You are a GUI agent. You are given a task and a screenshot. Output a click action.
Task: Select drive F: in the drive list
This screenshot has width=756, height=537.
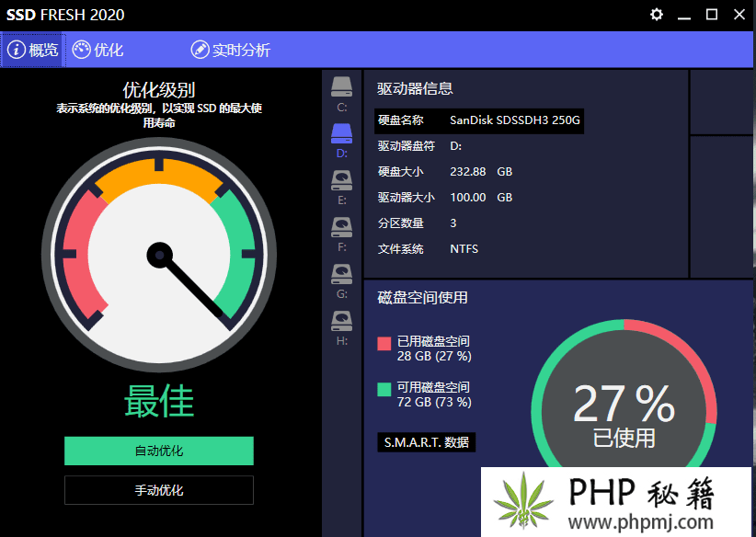click(x=341, y=234)
